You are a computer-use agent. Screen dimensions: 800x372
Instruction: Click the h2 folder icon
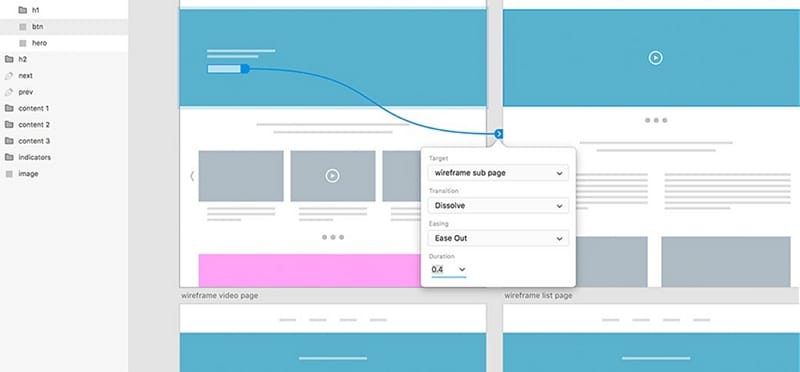tap(9, 59)
